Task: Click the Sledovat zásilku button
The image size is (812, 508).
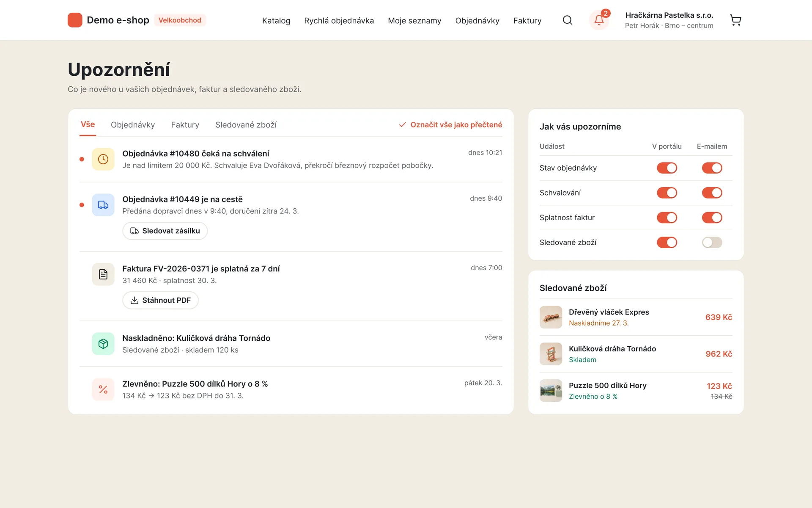Action: coord(165,231)
